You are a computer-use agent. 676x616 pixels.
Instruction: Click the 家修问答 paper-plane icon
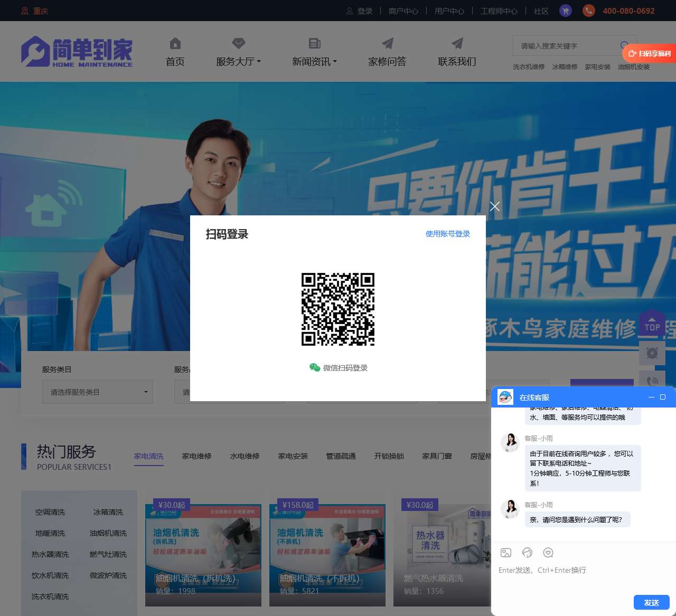pyautogui.click(x=387, y=43)
